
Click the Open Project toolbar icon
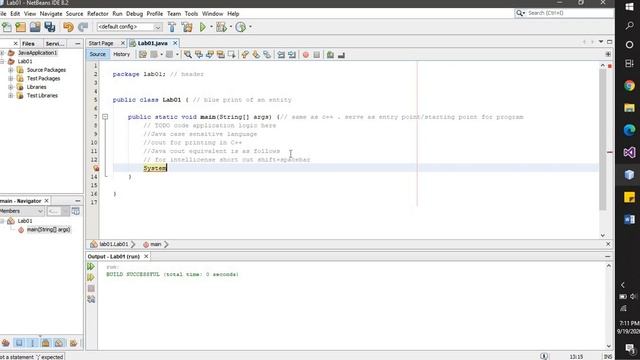(x=35, y=27)
